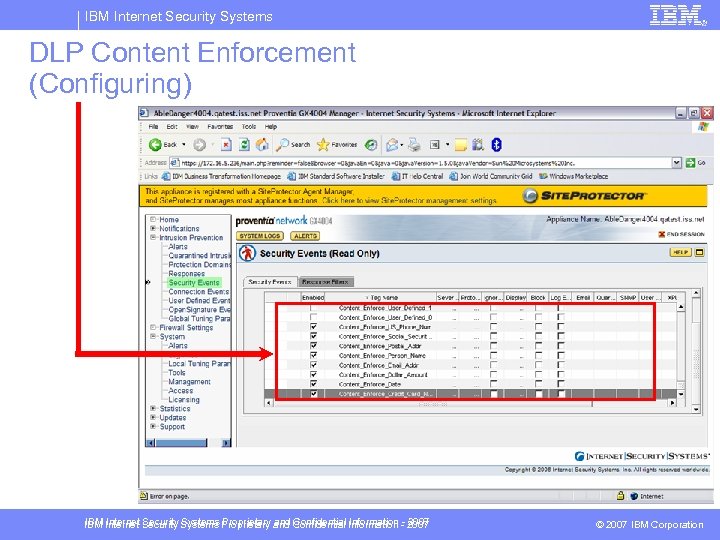Screen dimensions: 720x540
Task: Open the Tools menu
Action: click(x=249, y=127)
